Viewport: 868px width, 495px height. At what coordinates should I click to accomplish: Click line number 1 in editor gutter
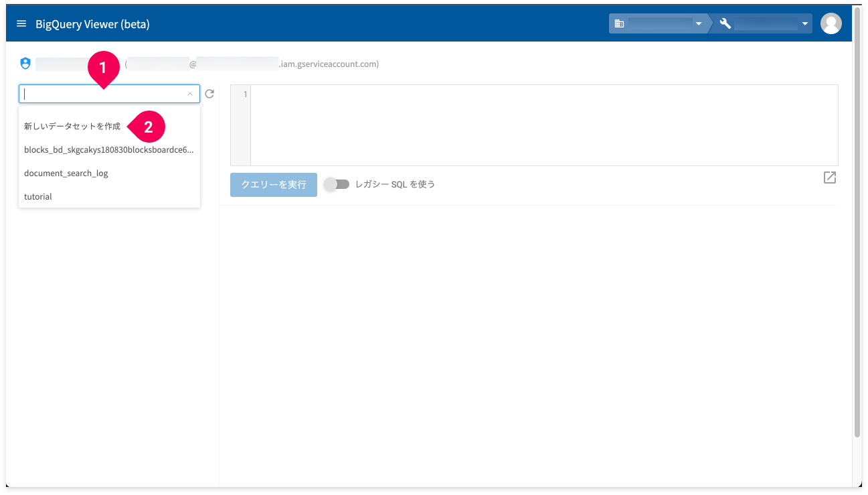pyautogui.click(x=245, y=94)
